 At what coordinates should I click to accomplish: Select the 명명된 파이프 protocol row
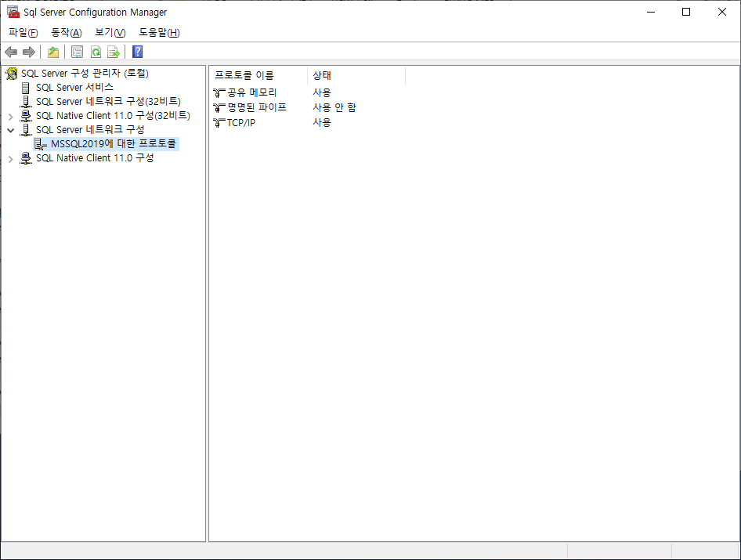[250, 108]
